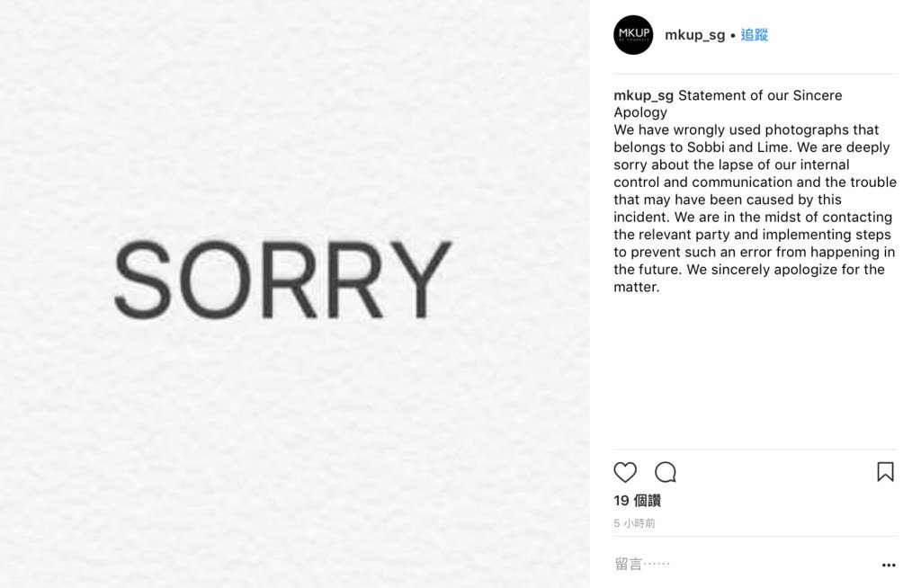Open the MKUP round profile avatar
921x588 pixels.
tap(633, 35)
